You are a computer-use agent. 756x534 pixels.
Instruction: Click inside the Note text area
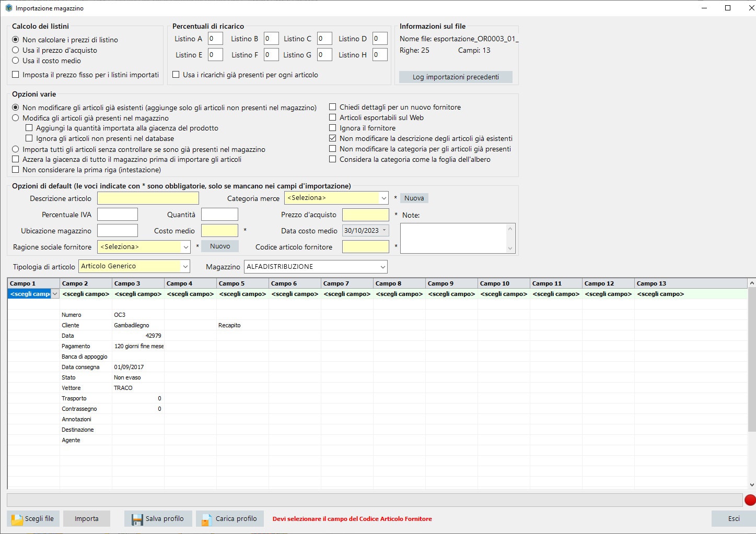pos(453,238)
